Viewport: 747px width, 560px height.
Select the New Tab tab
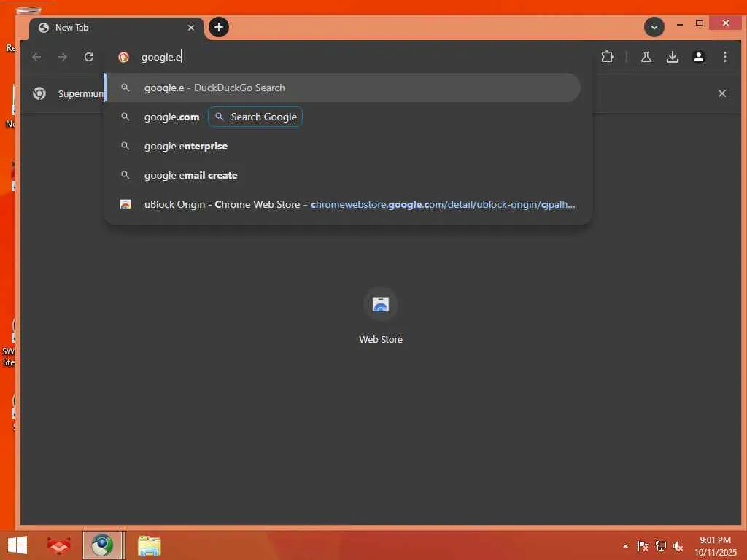tap(117, 28)
